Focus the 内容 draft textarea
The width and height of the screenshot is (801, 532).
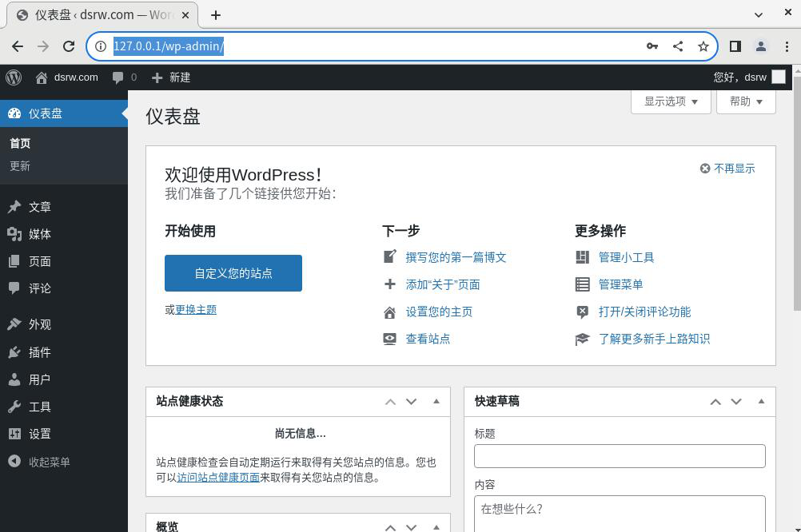point(620,514)
